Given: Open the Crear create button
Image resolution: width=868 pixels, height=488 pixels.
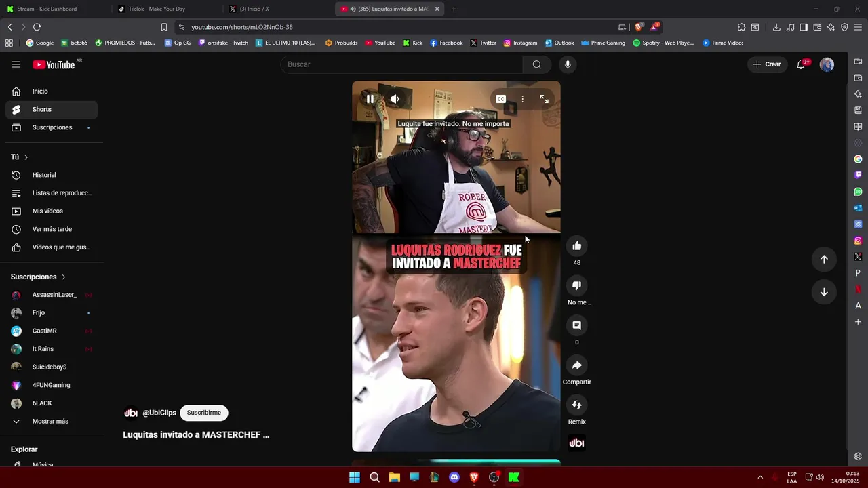Looking at the screenshot, I should (766, 64).
